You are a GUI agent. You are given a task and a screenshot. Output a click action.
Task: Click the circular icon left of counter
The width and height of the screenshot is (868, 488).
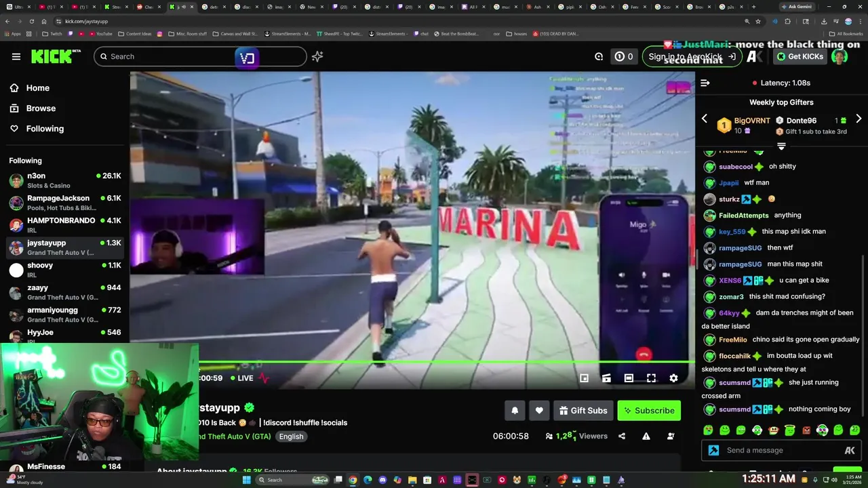(599, 57)
